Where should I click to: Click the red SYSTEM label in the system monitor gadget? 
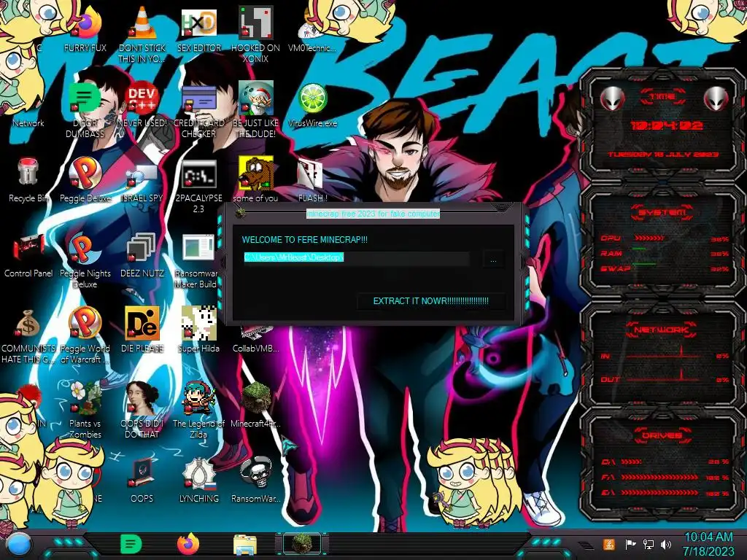662,212
